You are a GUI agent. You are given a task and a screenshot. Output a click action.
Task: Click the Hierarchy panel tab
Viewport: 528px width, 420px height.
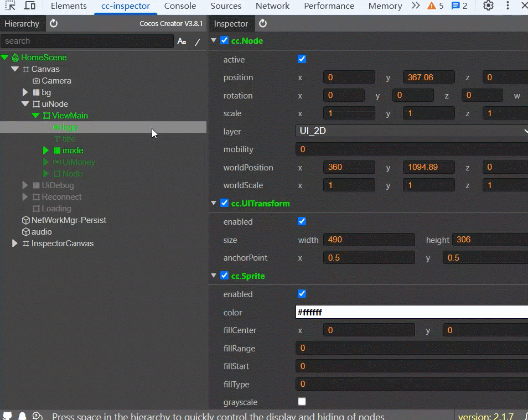(22, 24)
